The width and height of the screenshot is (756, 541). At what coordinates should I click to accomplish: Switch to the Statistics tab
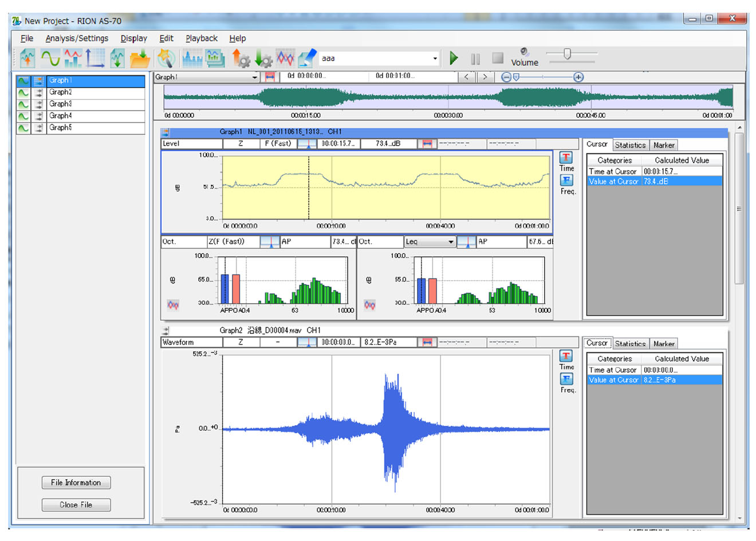[630, 145]
